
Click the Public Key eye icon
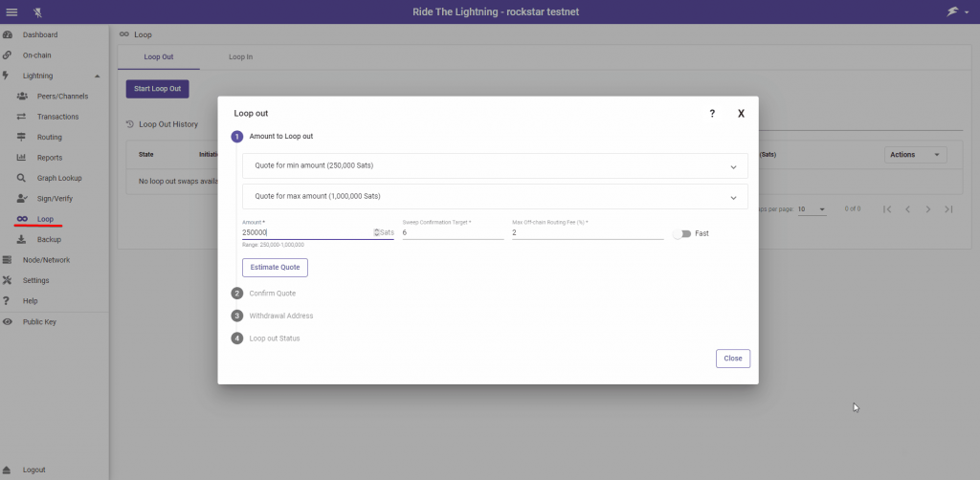8,322
